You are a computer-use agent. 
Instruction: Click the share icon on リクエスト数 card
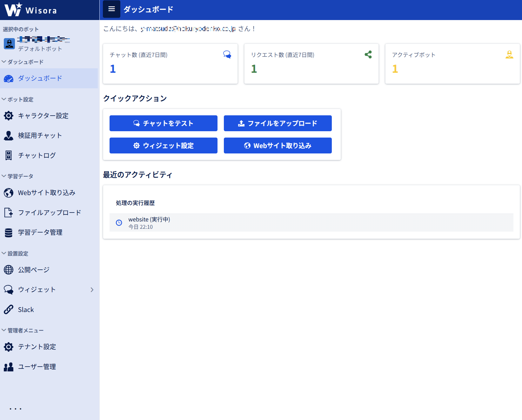pyautogui.click(x=368, y=55)
